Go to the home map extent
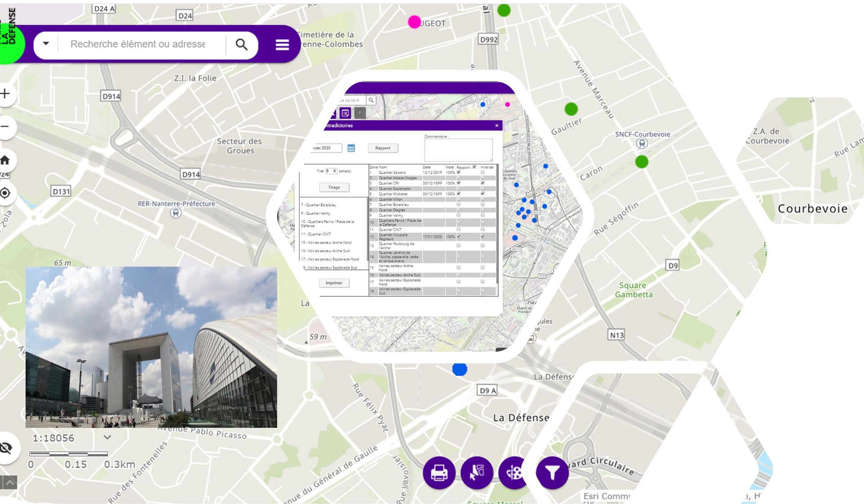This screenshot has height=504, width=864. tap(5, 160)
